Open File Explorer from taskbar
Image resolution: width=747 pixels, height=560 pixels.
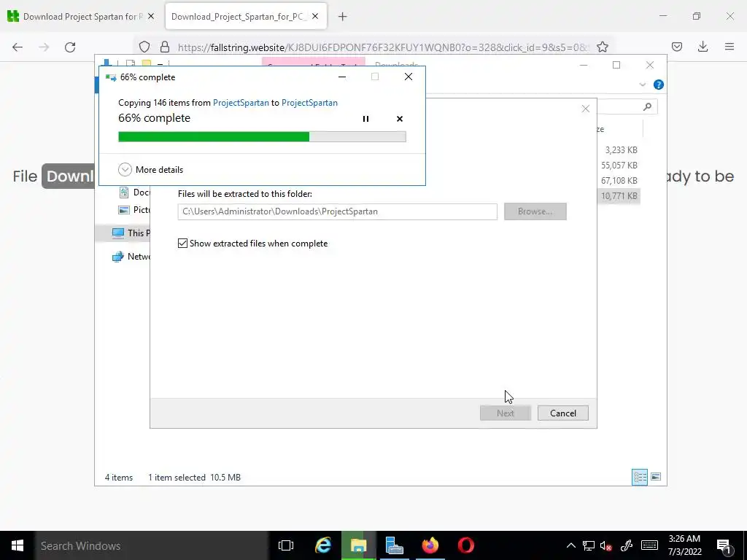coord(358,545)
